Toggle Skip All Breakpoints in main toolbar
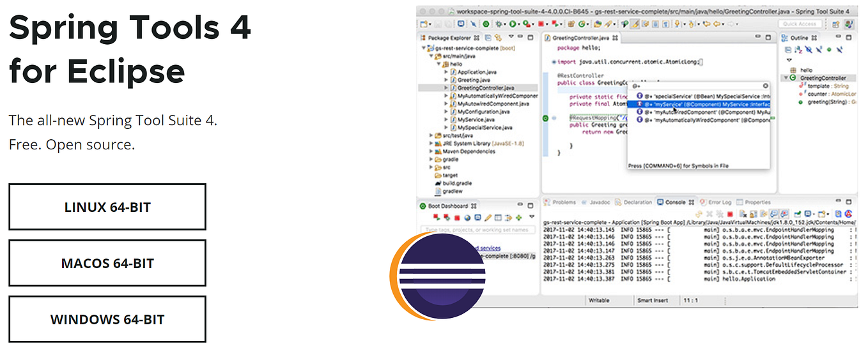This screenshot has height=353, width=868. (473, 24)
